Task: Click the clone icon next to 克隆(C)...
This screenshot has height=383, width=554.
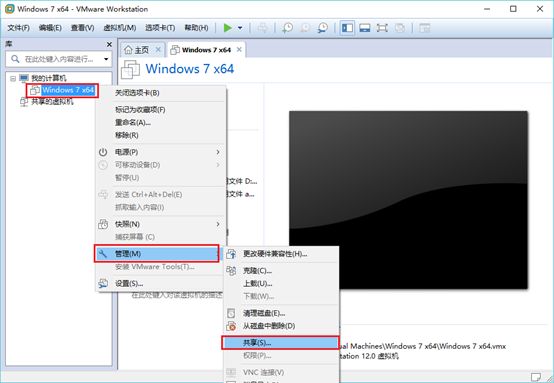Action: pyautogui.click(x=231, y=271)
